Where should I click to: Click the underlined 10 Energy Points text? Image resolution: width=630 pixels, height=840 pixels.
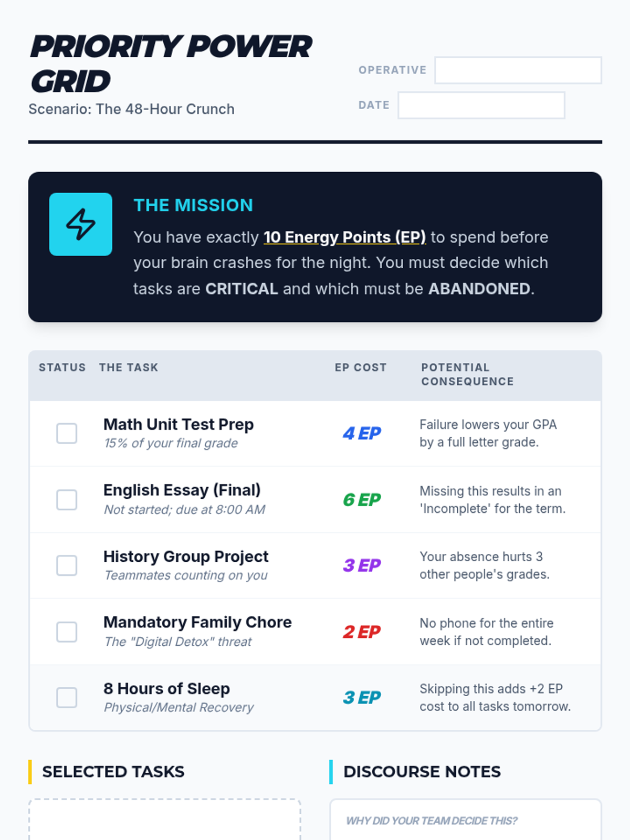(344, 237)
